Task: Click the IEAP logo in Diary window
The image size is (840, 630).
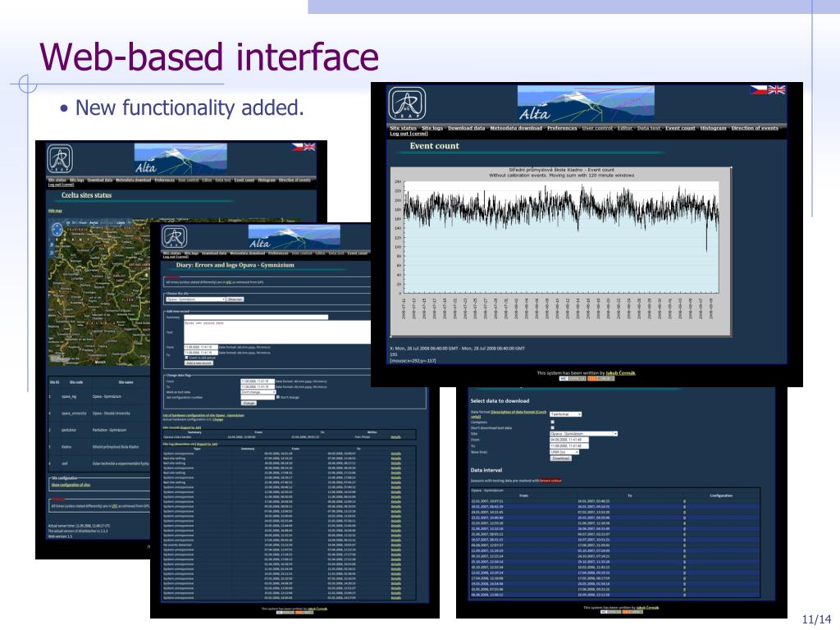Action: 175,237
